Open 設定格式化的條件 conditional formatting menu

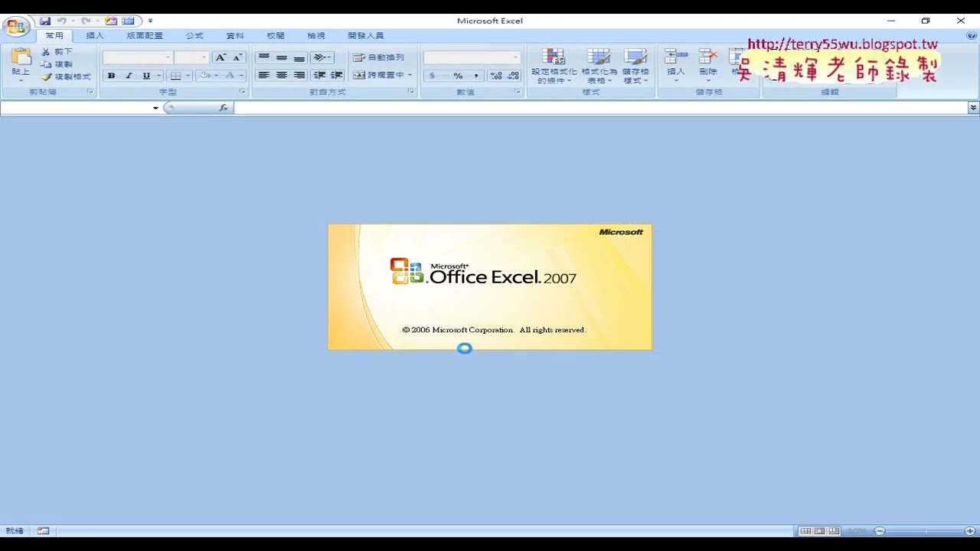click(554, 67)
